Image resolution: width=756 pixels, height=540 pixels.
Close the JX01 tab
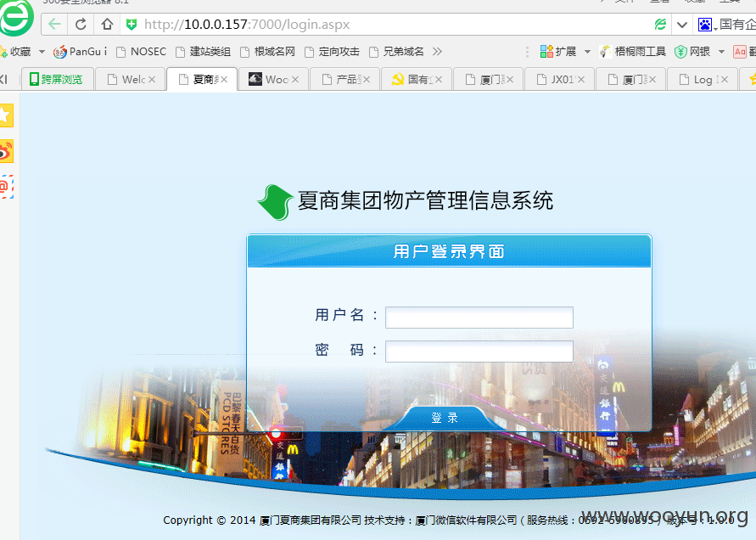(581, 80)
